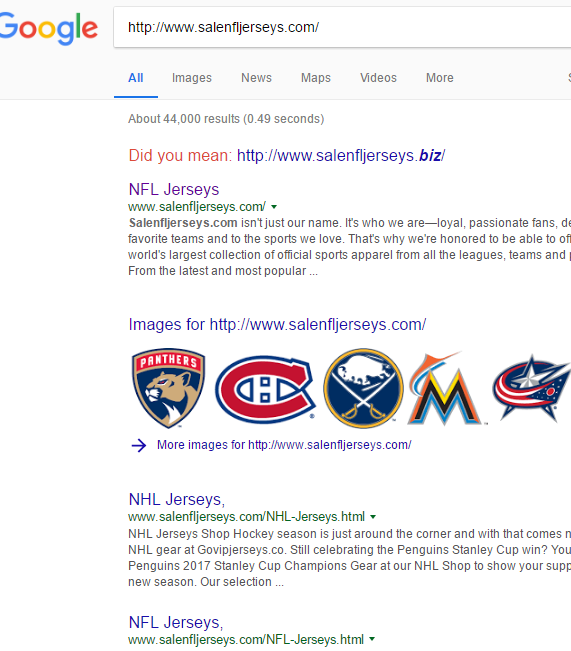Click the green NHL-Jerseys.html URL text
Viewport: 571px width, 651px height.
(x=247, y=516)
